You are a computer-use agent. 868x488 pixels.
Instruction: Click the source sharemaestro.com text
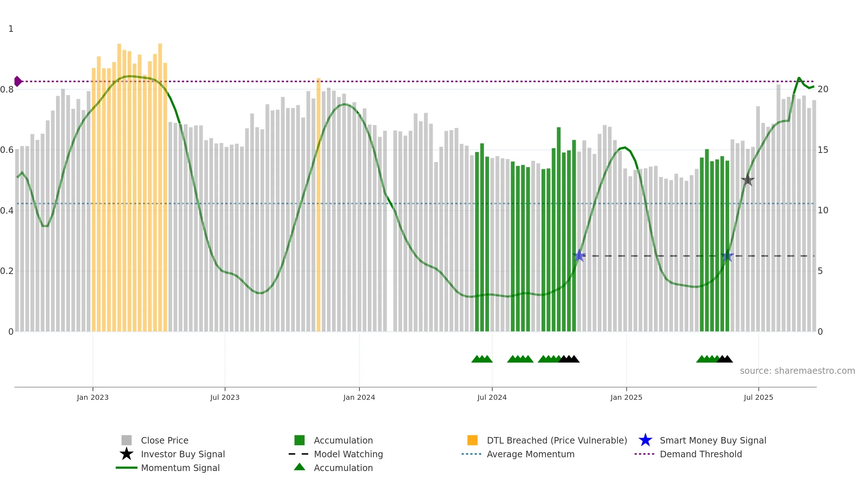point(797,371)
